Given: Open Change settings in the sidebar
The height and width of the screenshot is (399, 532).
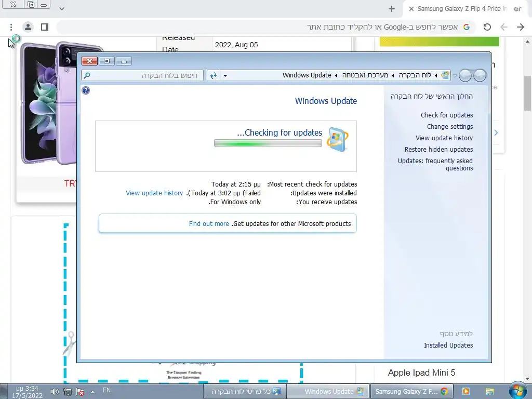Looking at the screenshot, I should [449, 127].
